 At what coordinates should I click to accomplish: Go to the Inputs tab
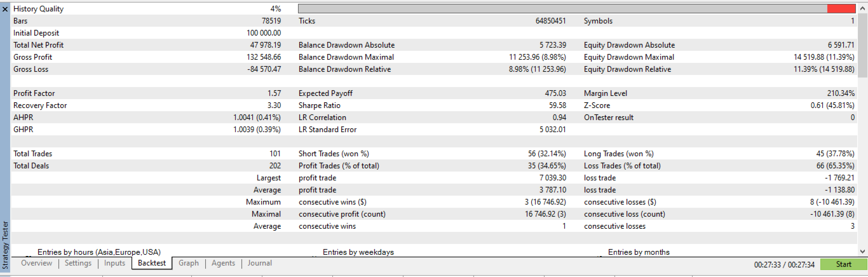click(114, 263)
